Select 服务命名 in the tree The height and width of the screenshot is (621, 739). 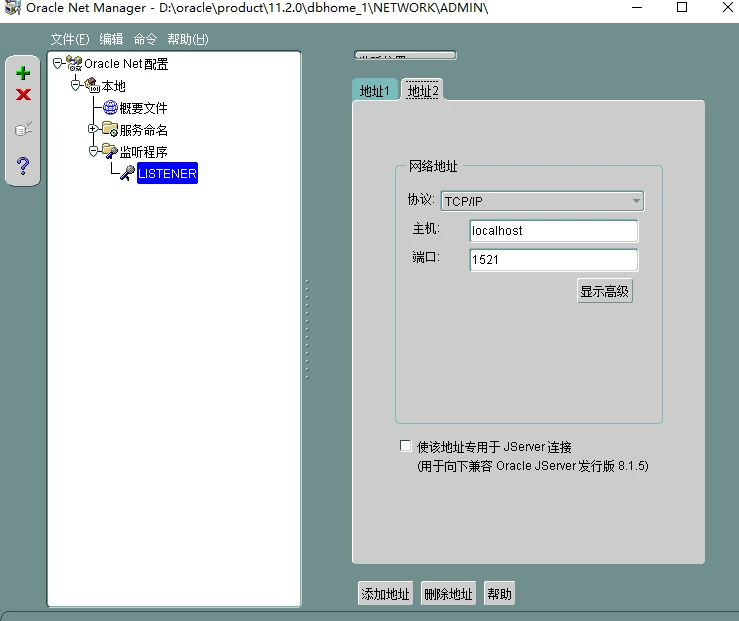143,130
